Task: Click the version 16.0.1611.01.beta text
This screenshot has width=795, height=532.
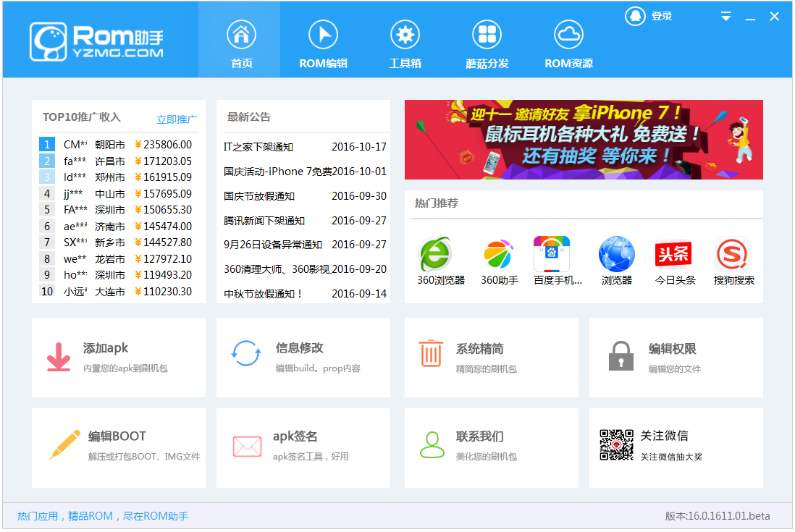Action: tap(718, 516)
